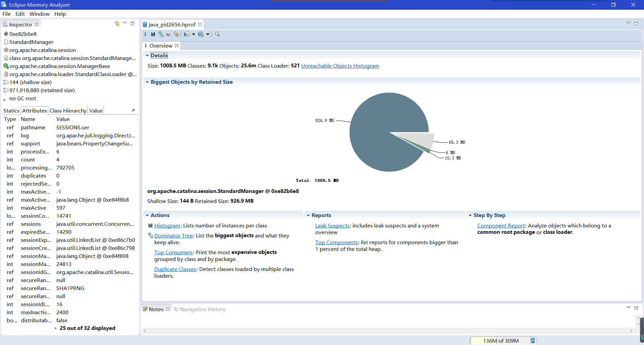
Task: Click the Dominator Tree icon in Actions
Action: click(151, 235)
